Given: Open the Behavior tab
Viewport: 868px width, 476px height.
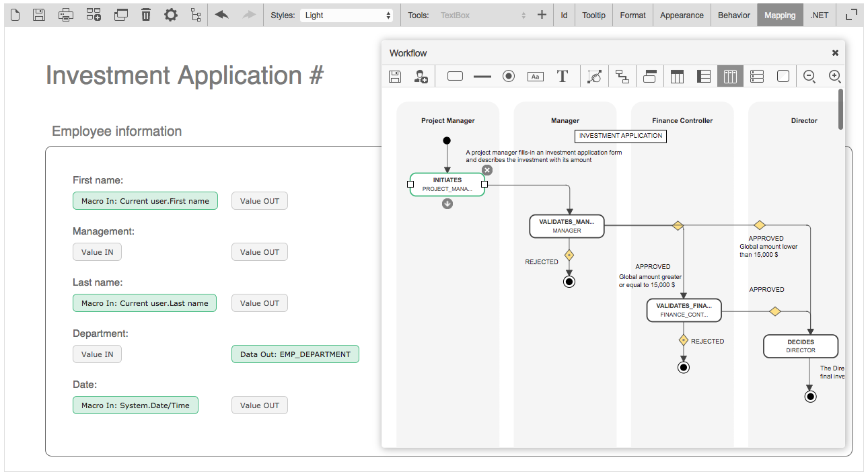Looking at the screenshot, I should click(733, 15).
